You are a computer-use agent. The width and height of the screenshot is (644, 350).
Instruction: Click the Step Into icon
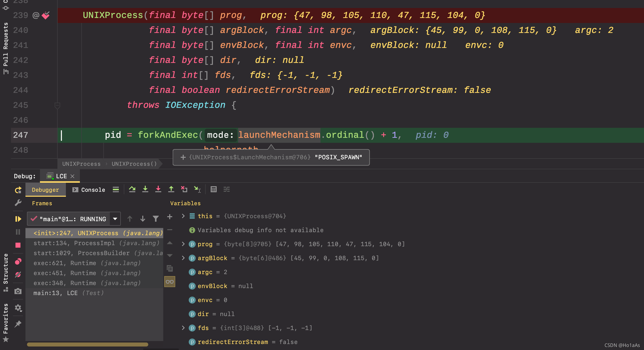145,189
